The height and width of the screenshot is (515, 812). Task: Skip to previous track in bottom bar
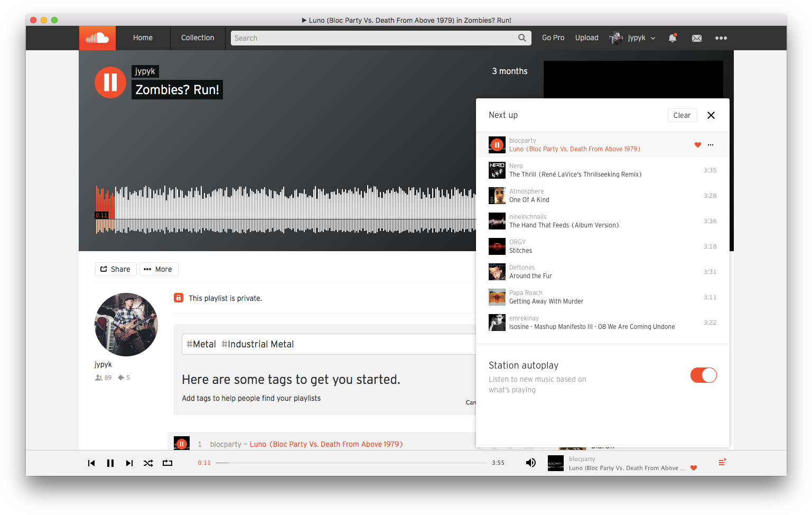[91, 463]
